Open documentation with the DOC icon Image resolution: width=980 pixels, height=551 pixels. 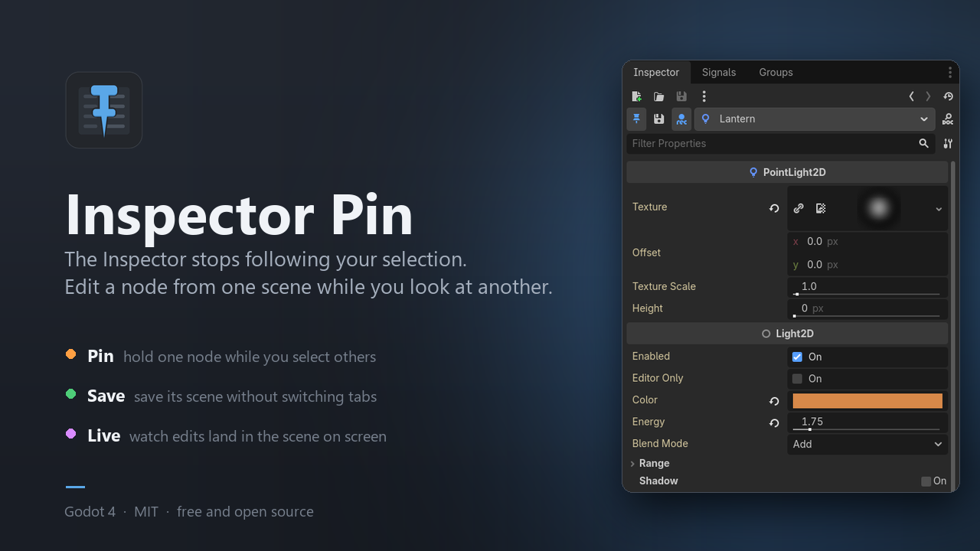click(948, 119)
